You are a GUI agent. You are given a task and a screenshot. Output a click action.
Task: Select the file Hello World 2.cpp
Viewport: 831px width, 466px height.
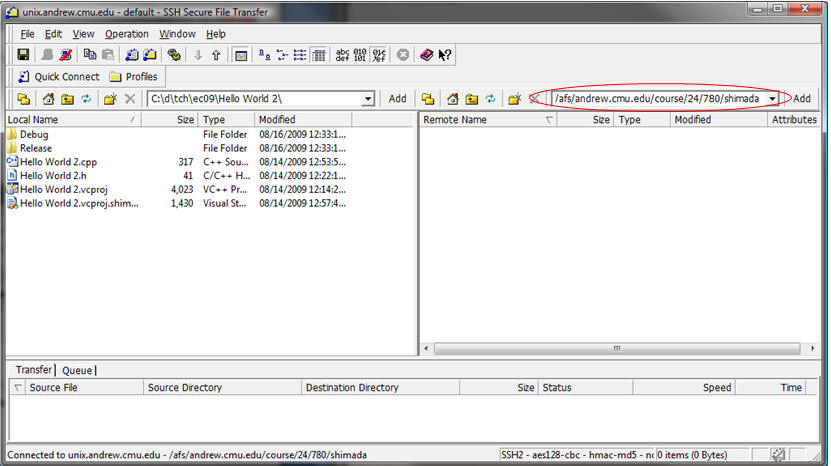pyautogui.click(x=58, y=162)
